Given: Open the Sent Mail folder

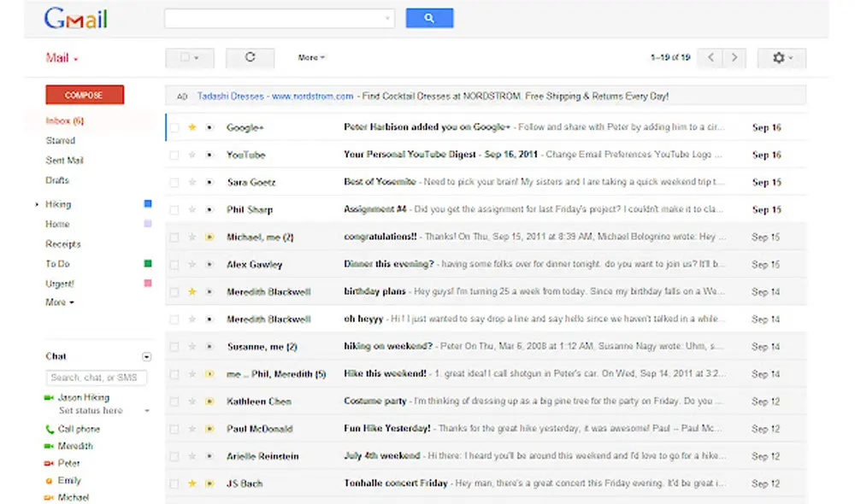Looking at the screenshot, I should (62, 160).
